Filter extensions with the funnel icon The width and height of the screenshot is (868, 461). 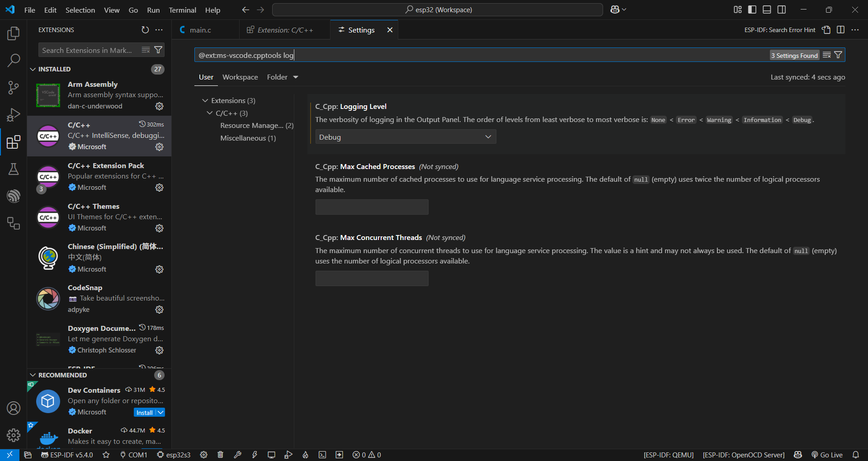(x=158, y=50)
